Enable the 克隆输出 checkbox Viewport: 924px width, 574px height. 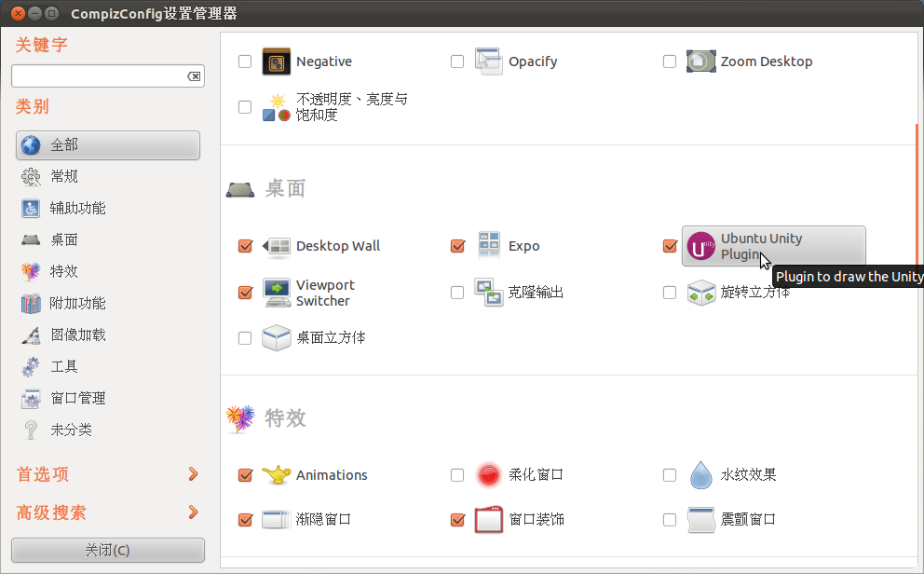(x=457, y=293)
